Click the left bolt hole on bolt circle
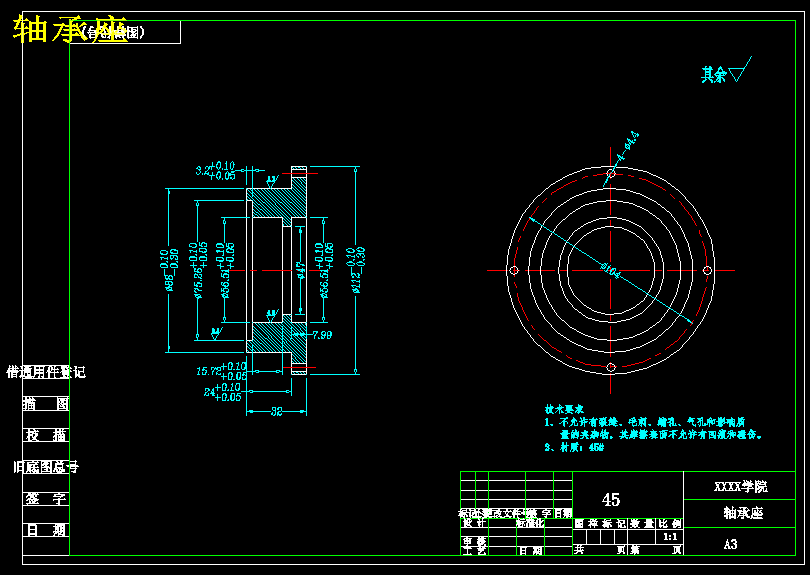 [514, 270]
